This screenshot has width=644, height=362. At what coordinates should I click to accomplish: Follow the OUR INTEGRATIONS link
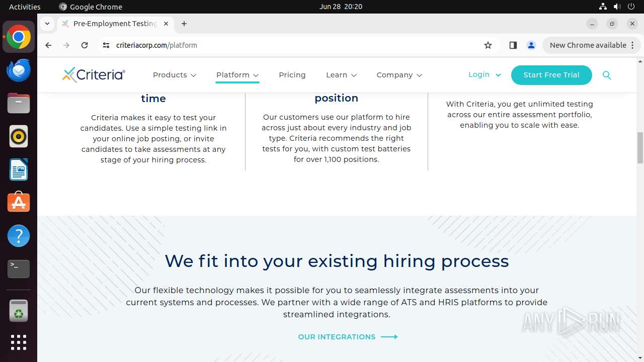point(348,337)
